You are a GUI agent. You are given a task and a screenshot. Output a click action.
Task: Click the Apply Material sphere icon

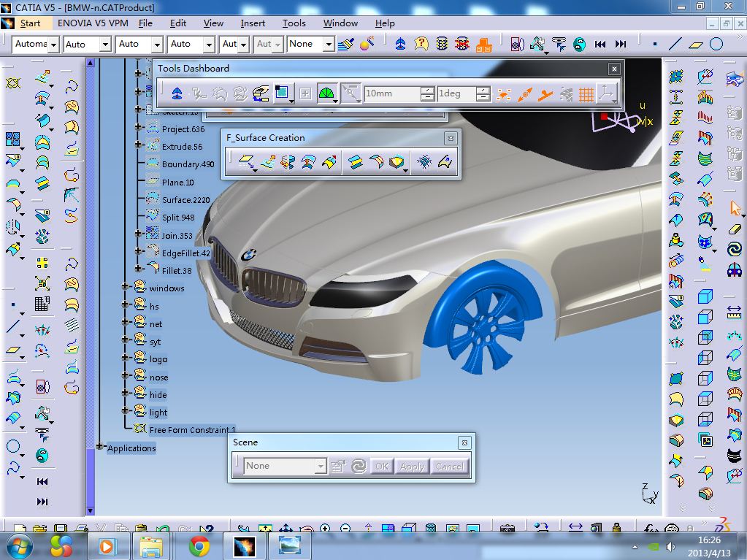367,44
